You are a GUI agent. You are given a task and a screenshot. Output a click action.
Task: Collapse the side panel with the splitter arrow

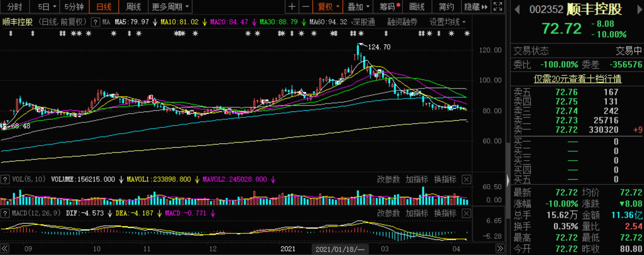point(508,180)
